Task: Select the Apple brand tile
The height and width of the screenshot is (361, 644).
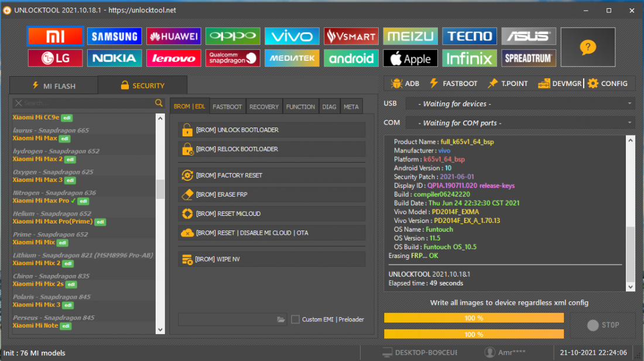Action: tap(410, 59)
